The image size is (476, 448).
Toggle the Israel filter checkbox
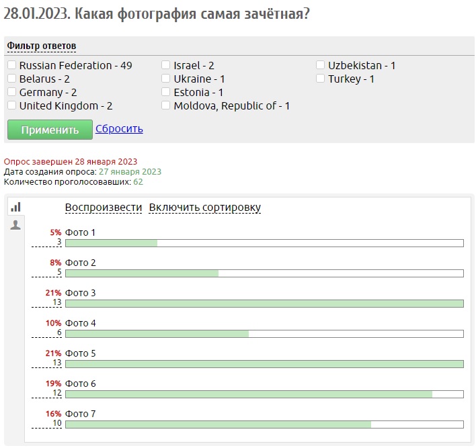click(x=166, y=66)
